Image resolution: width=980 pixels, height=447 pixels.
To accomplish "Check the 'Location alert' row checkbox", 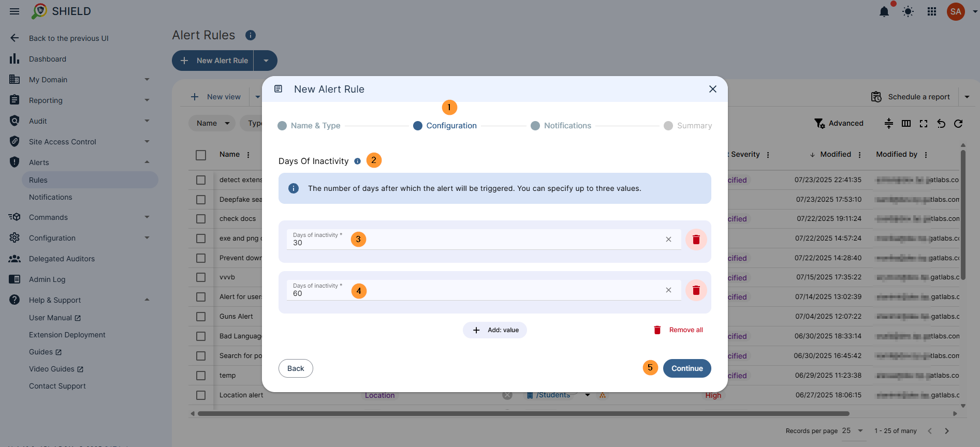I will (x=201, y=395).
